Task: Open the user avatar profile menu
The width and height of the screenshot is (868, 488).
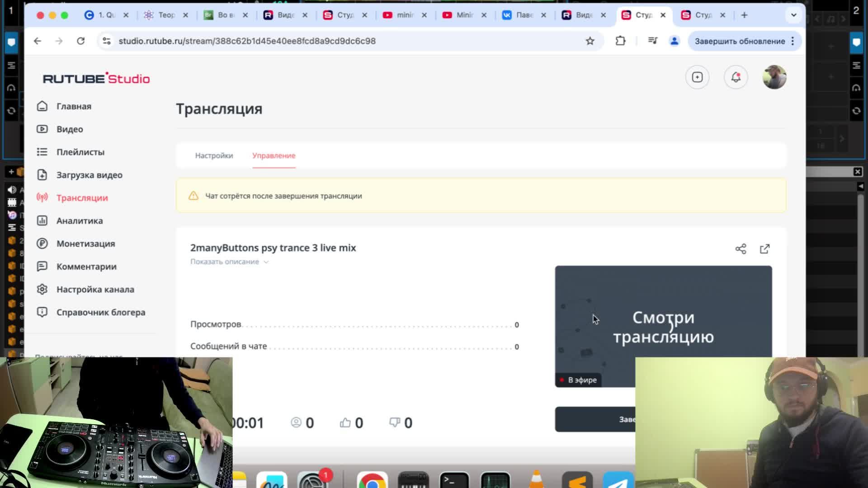Action: [774, 77]
